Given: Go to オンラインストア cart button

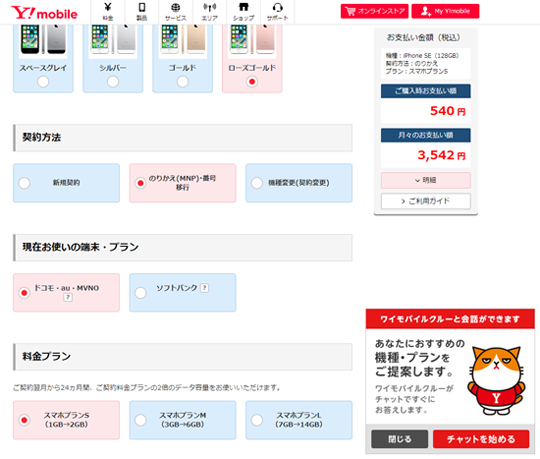Looking at the screenshot, I should click(x=374, y=11).
